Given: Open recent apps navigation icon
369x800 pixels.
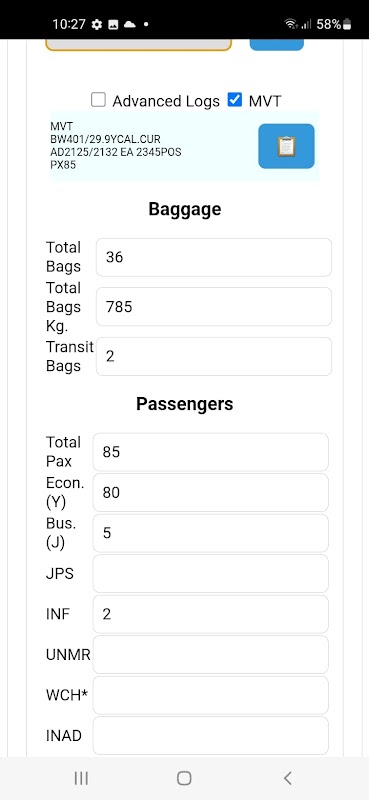Looking at the screenshot, I should click(81, 778).
